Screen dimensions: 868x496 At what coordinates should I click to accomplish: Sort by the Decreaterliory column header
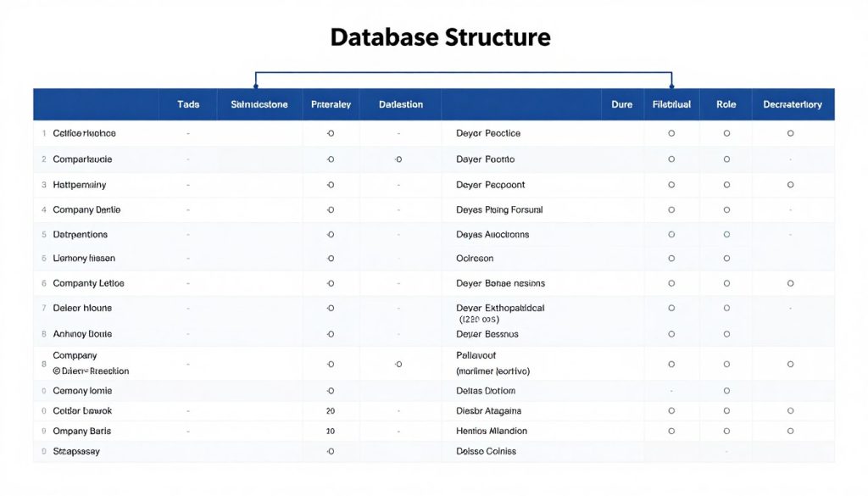[x=793, y=104]
